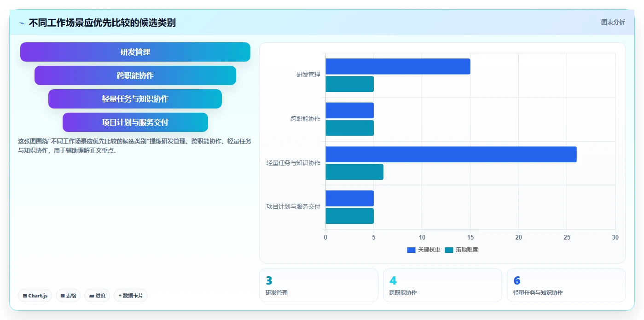This screenshot has height=320, width=644.
Task: Click the description paragraph under the funnel
Action: 134,146
